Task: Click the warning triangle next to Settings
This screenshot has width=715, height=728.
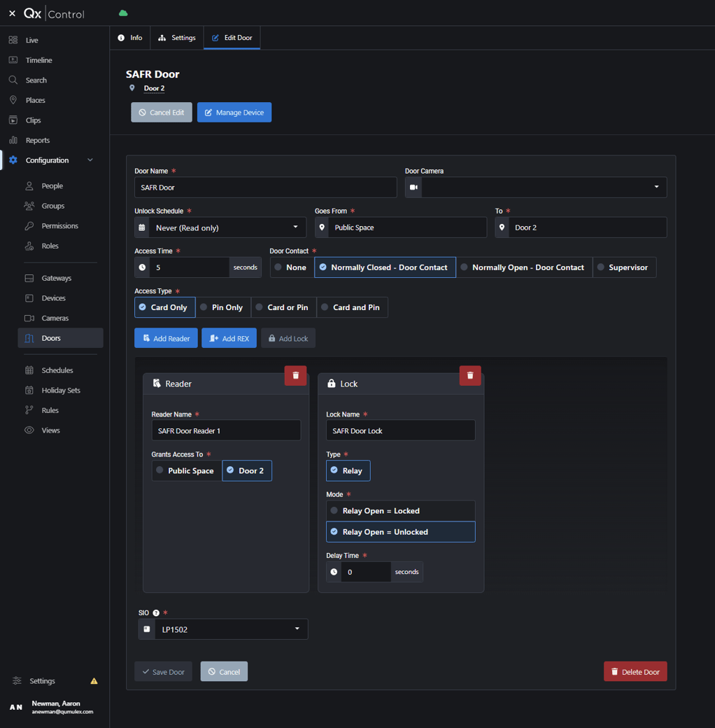Action: tap(92, 680)
